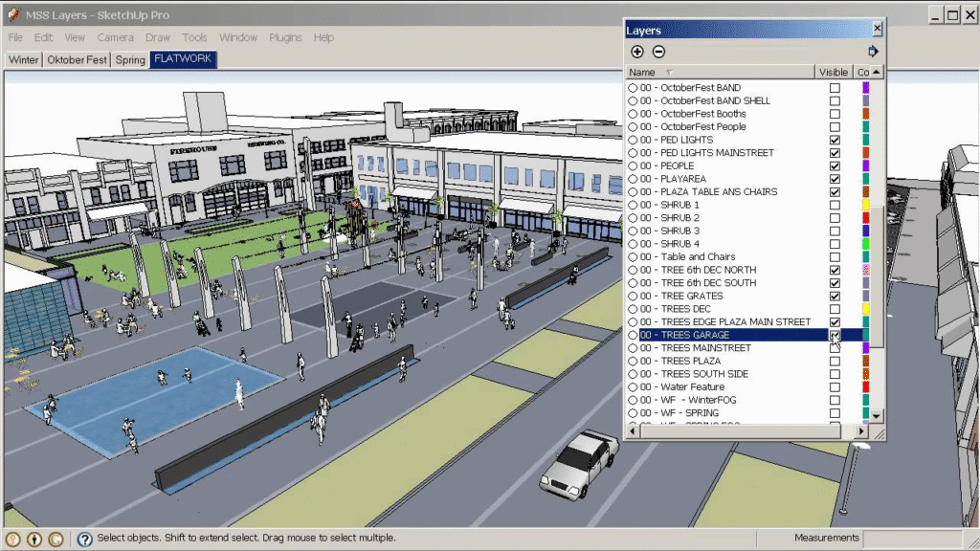Image resolution: width=980 pixels, height=551 pixels.
Task: Click the third round status bar icon
Action: pos(56,540)
